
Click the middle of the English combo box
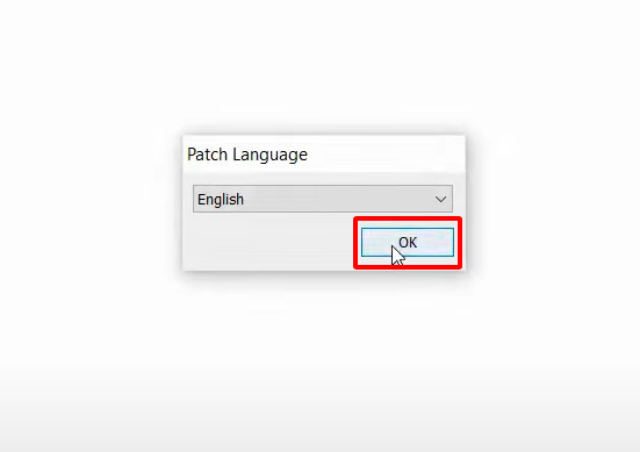pos(323,199)
